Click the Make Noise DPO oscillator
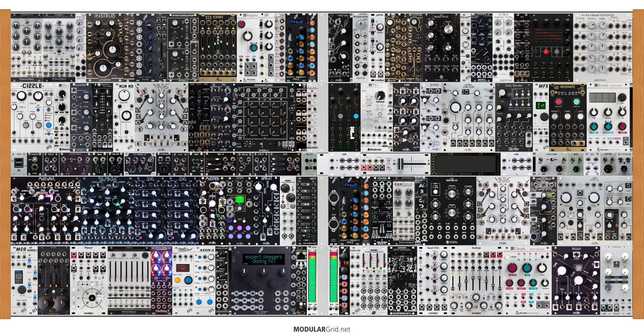Image resolution: width=644 pixels, height=335 pixels. pyautogui.click(x=595, y=211)
